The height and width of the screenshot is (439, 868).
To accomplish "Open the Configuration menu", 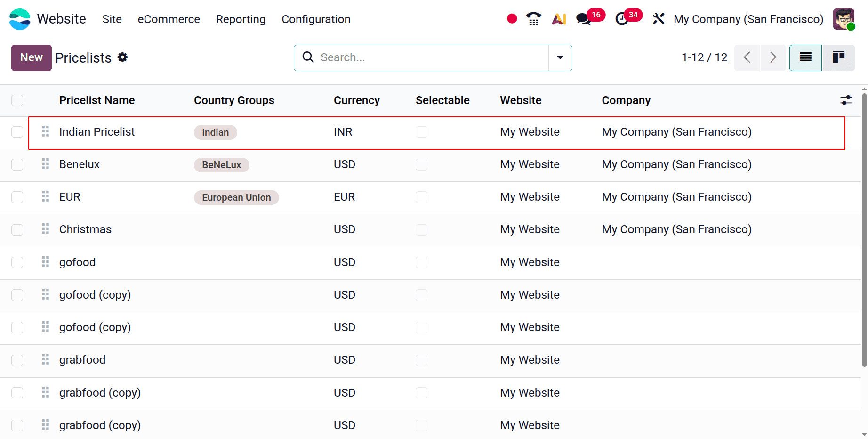I will pyautogui.click(x=316, y=19).
